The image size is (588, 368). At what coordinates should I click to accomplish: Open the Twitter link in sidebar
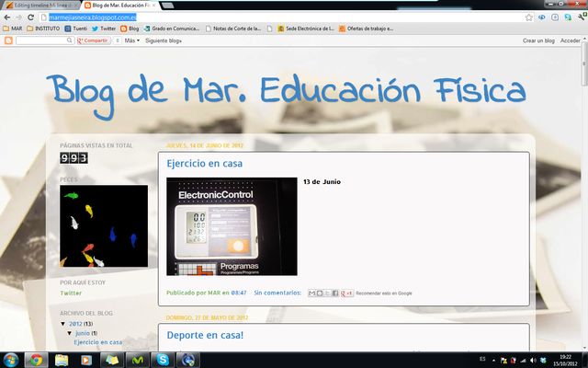[x=71, y=293]
